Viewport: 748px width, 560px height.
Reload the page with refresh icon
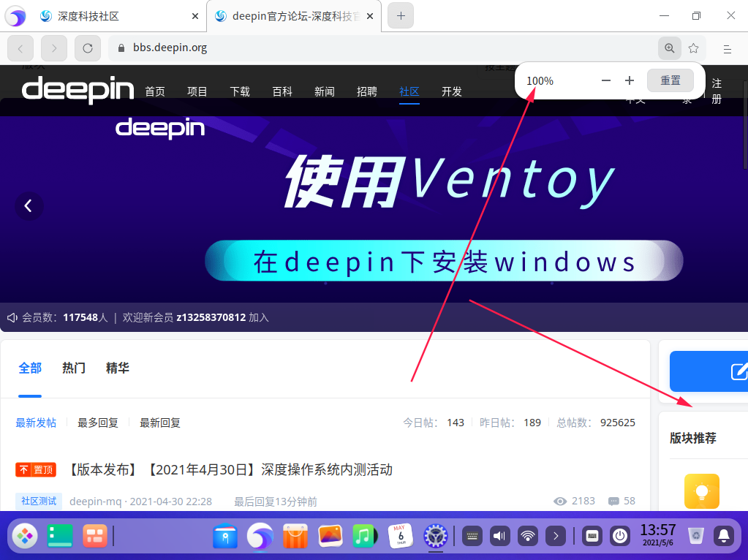coord(88,48)
